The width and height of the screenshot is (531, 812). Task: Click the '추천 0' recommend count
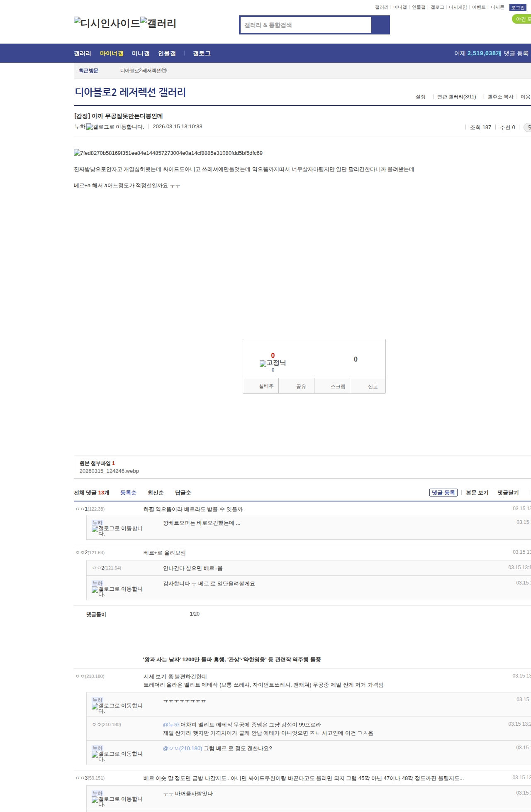(x=507, y=127)
